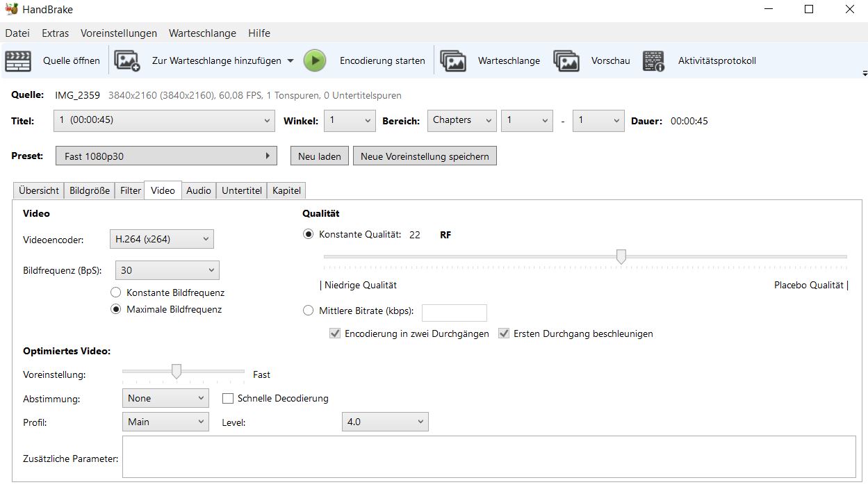The width and height of the screenshot is (868, 487).
Task: Select the Konstante Qualität radio button
Action: [309, 235]
